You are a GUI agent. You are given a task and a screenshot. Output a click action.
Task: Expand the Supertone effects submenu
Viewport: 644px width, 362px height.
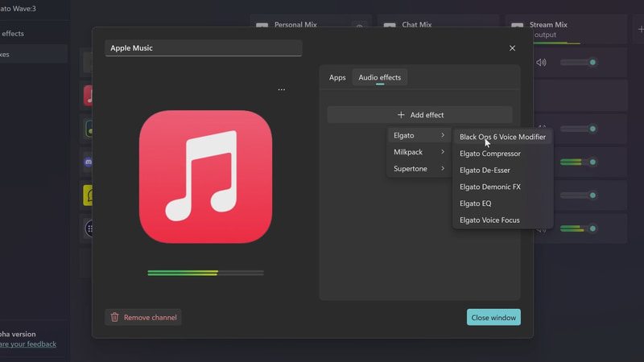click(419, 169)
